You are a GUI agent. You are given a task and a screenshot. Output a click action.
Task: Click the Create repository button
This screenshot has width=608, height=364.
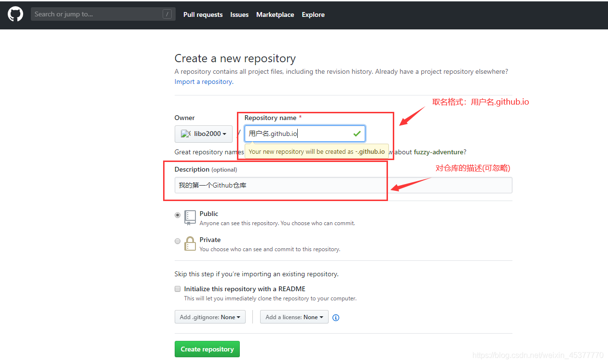207,349
